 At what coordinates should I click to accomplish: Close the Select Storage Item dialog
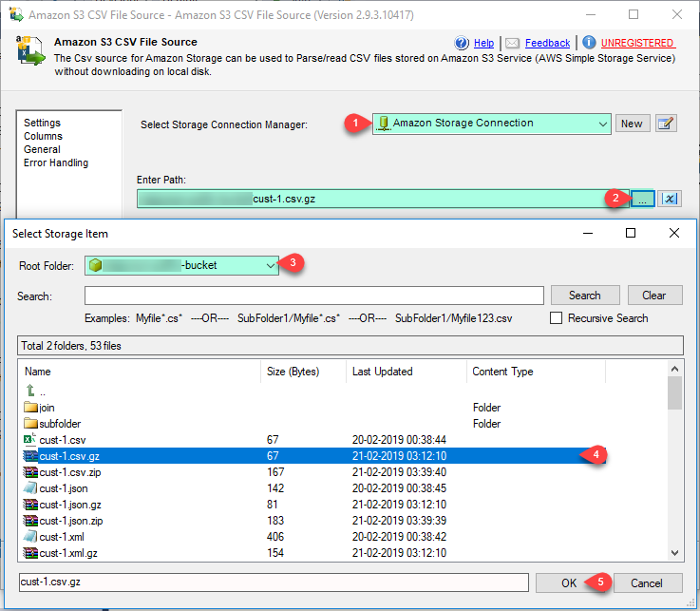(674, 233)
